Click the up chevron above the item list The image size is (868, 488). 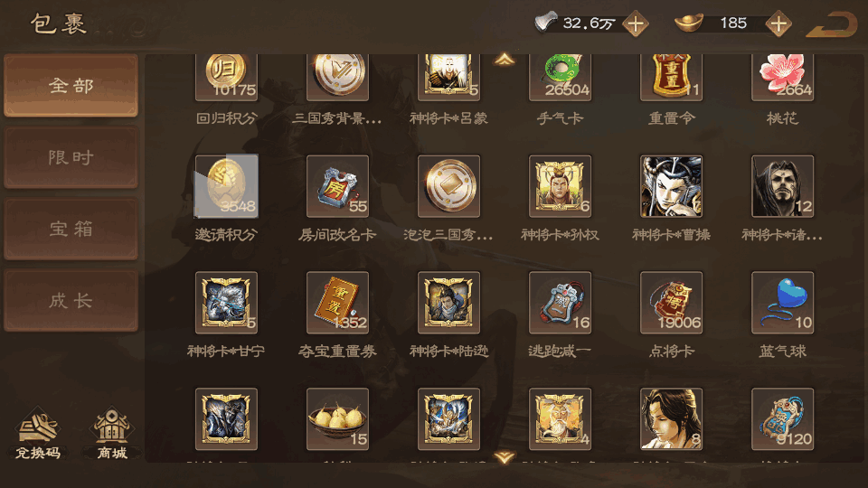click(x=505, y=60)
